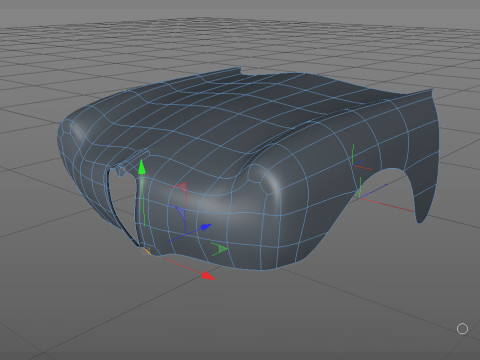Select the hood ornament above the grille
Image resolution: width=480 pixels, height=360 pixels.
click(x=132, y=162)
